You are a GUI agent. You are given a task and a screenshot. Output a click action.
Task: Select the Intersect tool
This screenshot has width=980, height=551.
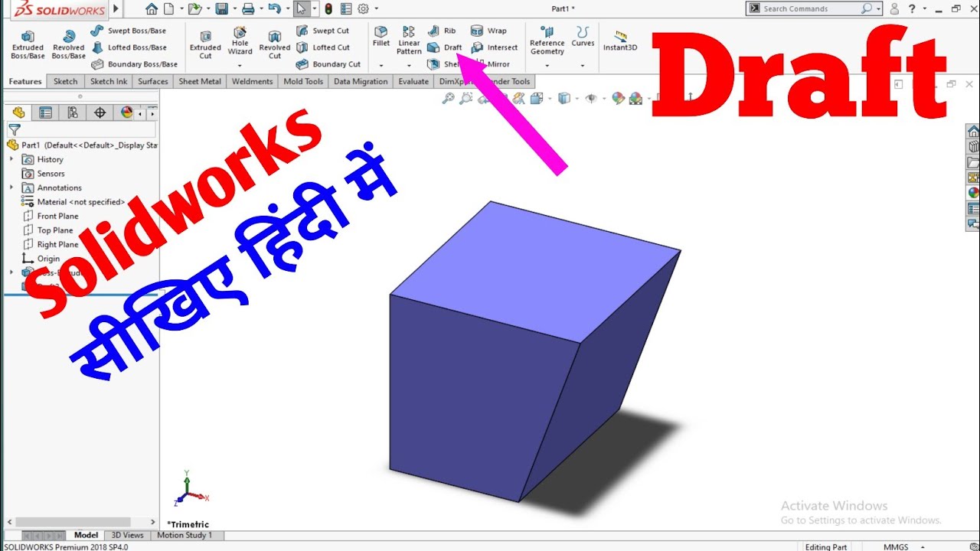click(x=495, y=47)
